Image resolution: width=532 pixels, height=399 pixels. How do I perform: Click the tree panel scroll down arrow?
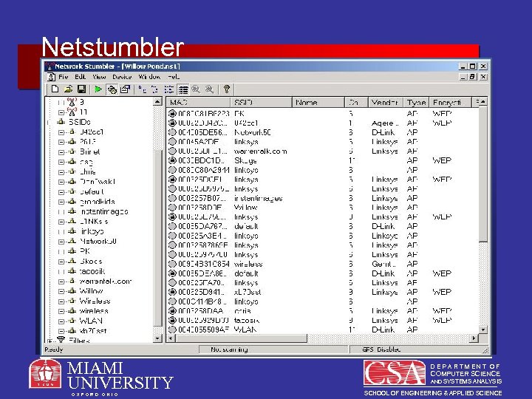(x=157, y=338)
